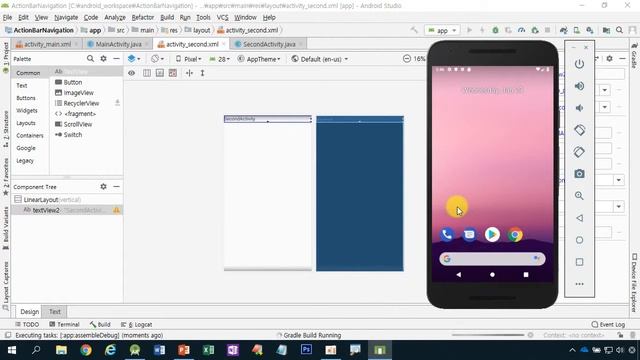Open the File menu

click(7, 18)
